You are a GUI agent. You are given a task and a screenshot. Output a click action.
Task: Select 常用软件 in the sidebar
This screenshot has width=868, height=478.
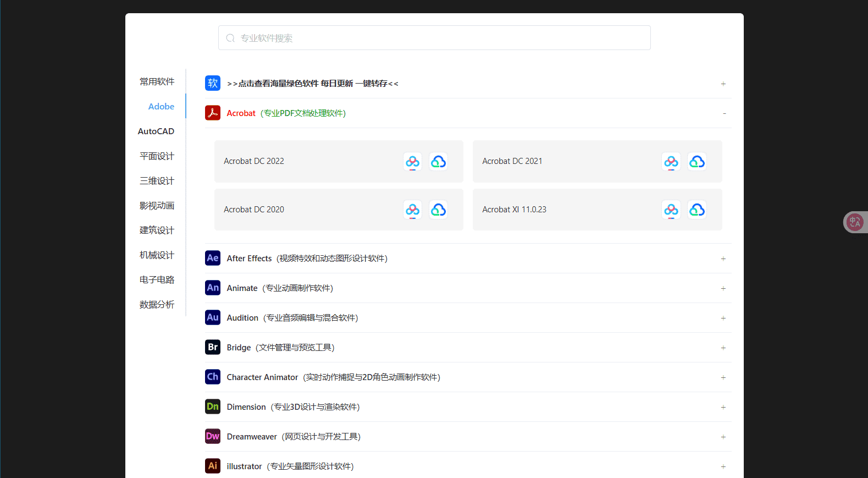pos(157,81)
